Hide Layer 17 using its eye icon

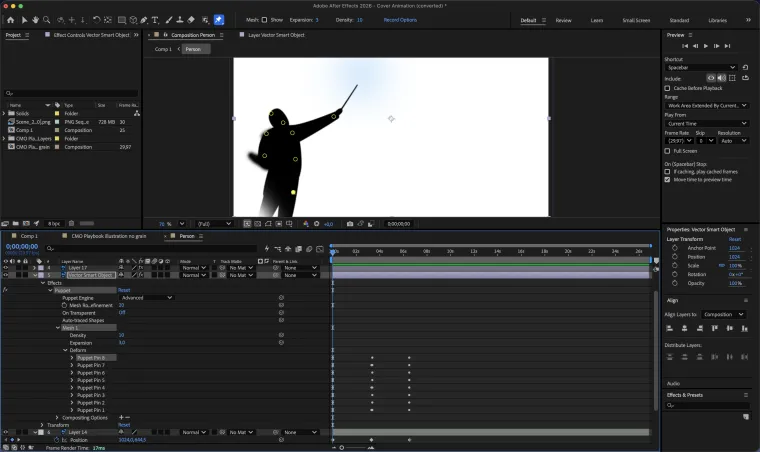6,267
